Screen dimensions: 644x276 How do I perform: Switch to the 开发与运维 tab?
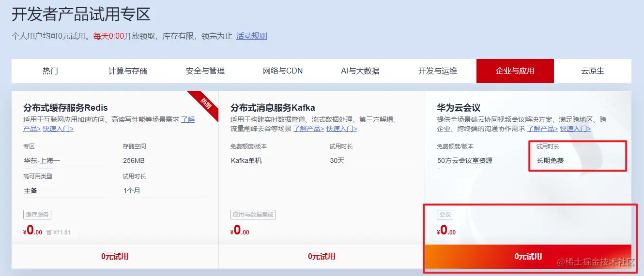(x=438, y=71)
